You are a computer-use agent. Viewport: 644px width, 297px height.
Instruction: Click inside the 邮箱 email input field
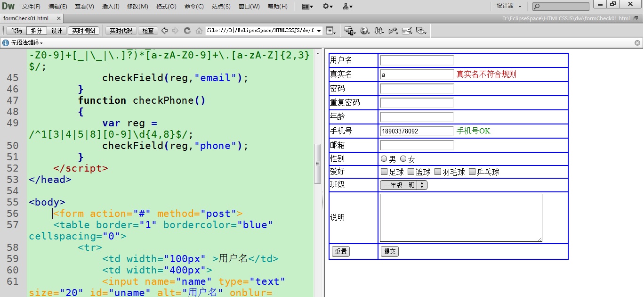(417, 145)
